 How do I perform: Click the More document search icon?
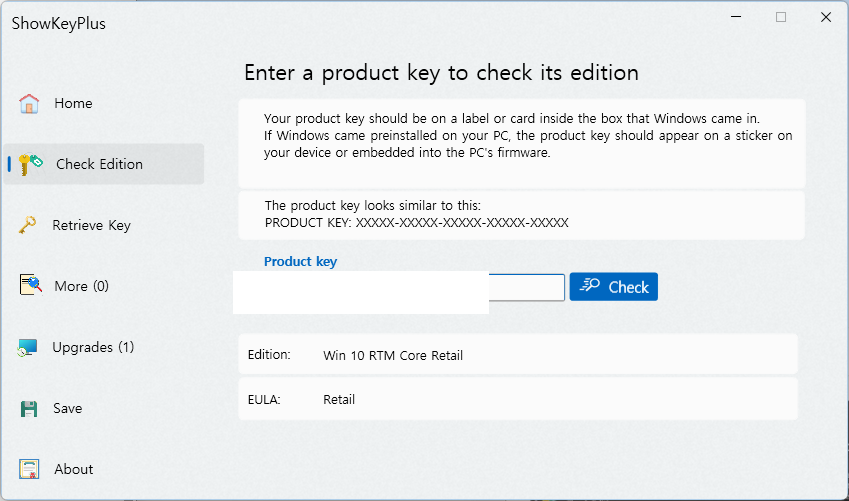(30, 285)
